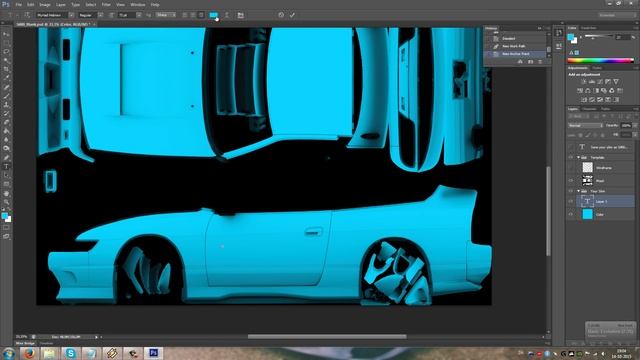Hide the Template layer group

(571, 157)
